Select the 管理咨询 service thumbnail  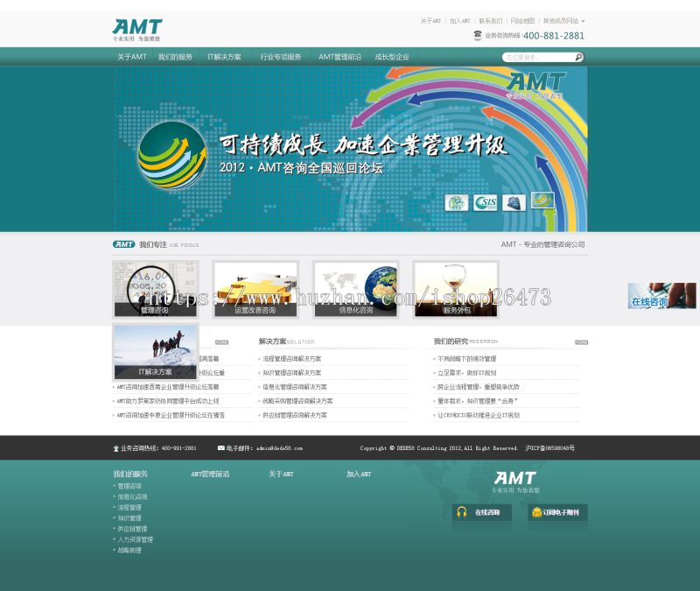point(156,287)
